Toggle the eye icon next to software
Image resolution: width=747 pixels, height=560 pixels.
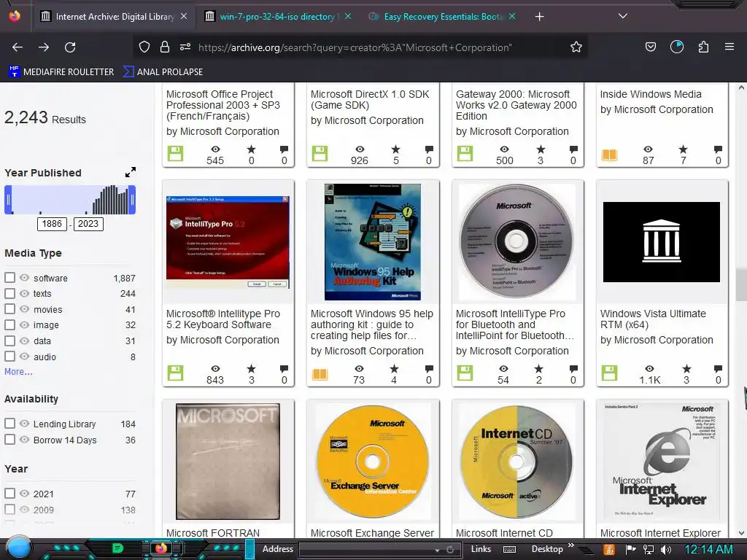tap(24, 278)
